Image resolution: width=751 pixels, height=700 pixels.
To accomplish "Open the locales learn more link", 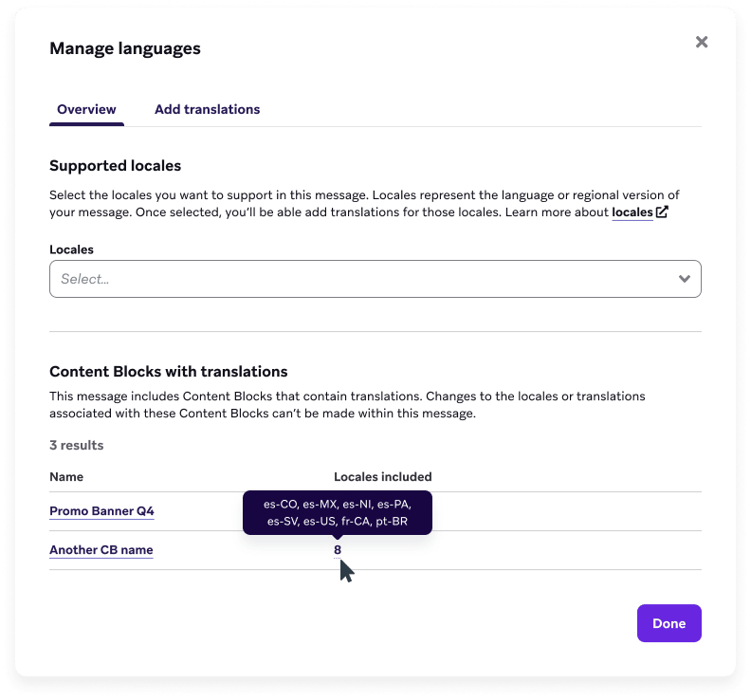I will (x=632, y=212).
